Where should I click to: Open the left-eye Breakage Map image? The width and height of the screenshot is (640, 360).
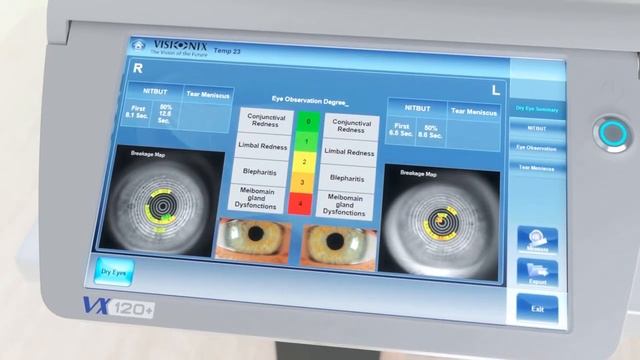click(439, 223)
